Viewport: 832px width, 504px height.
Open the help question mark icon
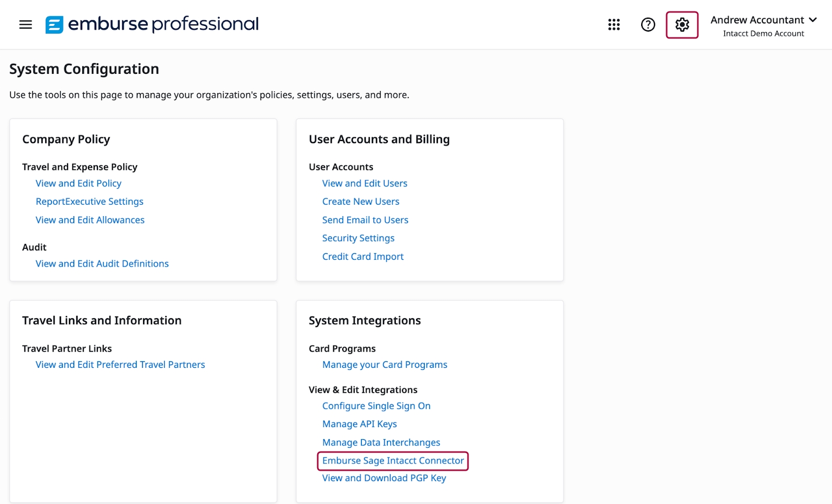coord(648,24)
